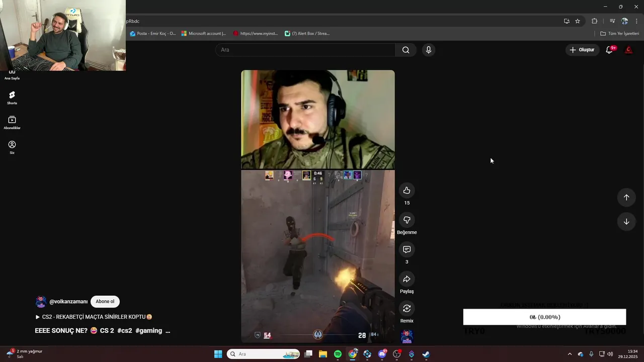Click the taskbar Ara search box
644x362 pixels.
(264, 354)
